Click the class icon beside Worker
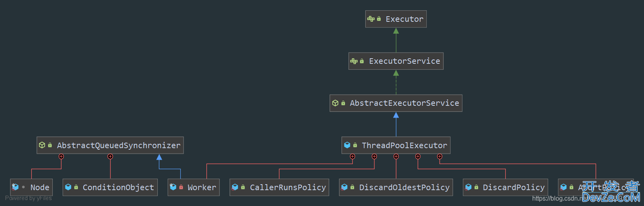 coord(173,187)
